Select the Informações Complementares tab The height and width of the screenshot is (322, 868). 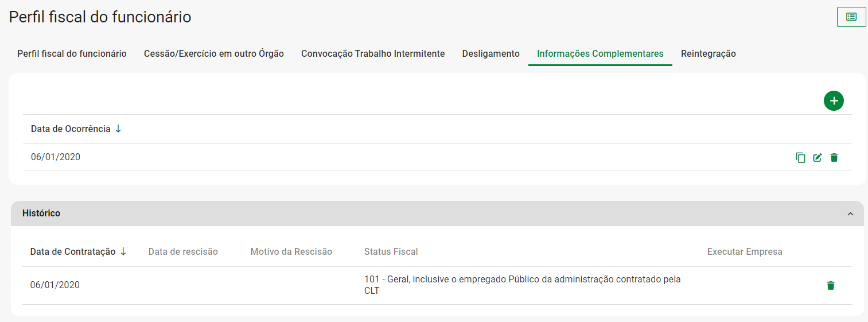point(600,53)
